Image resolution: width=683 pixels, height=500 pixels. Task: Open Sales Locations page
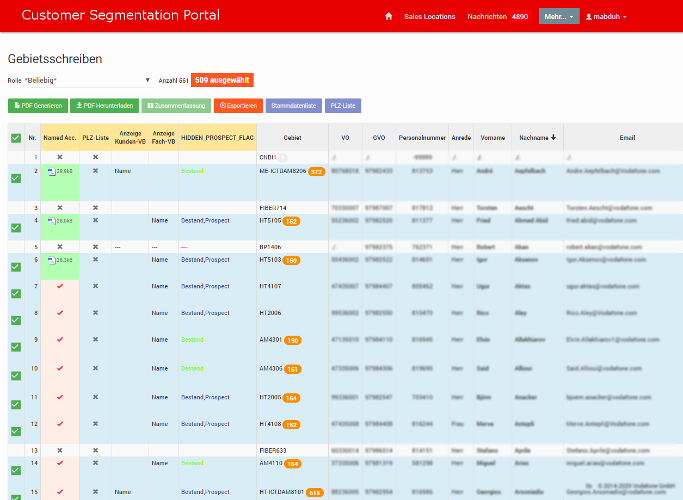[429, 17]
